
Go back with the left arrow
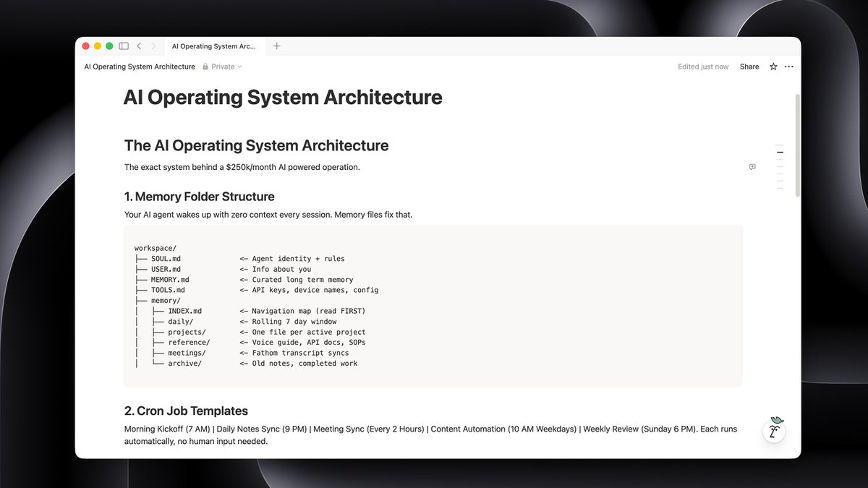click(x=139, y=46)
